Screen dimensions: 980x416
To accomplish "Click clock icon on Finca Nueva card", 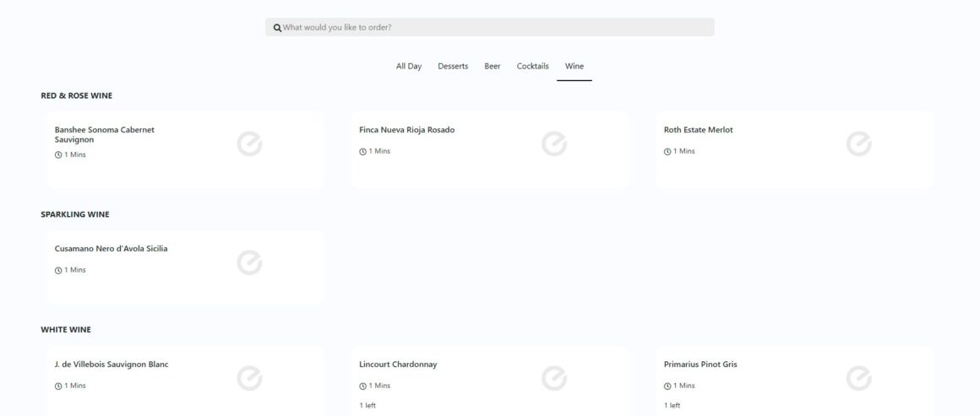I will coord(362,152).
